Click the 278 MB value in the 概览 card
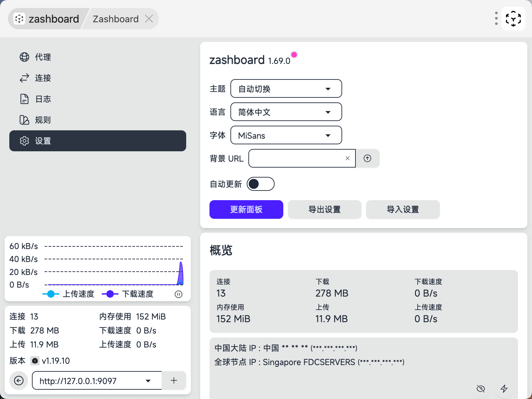 coord(332,293)
